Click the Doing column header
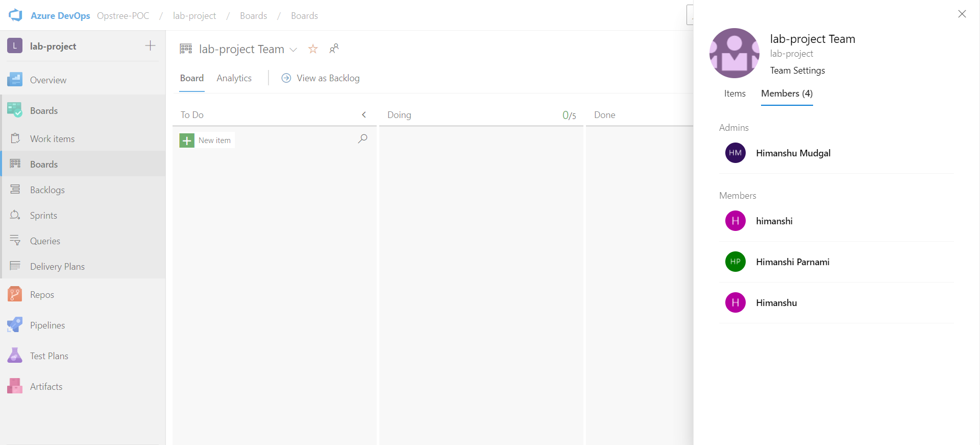The width and height of the screenshot is (980, 445). pyautogui.click(x=399, y=114)
